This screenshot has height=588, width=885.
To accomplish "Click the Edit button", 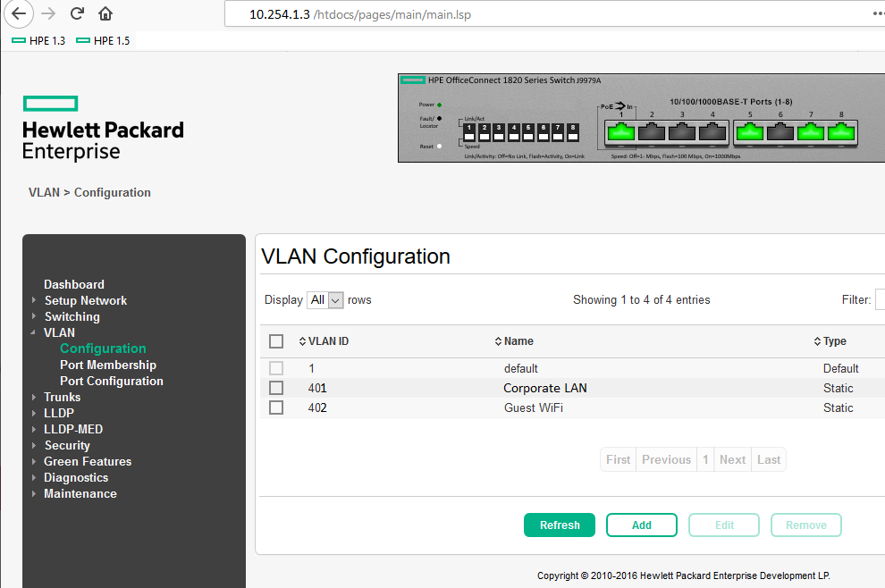I will pyautogui.click(x=724, y=525).
